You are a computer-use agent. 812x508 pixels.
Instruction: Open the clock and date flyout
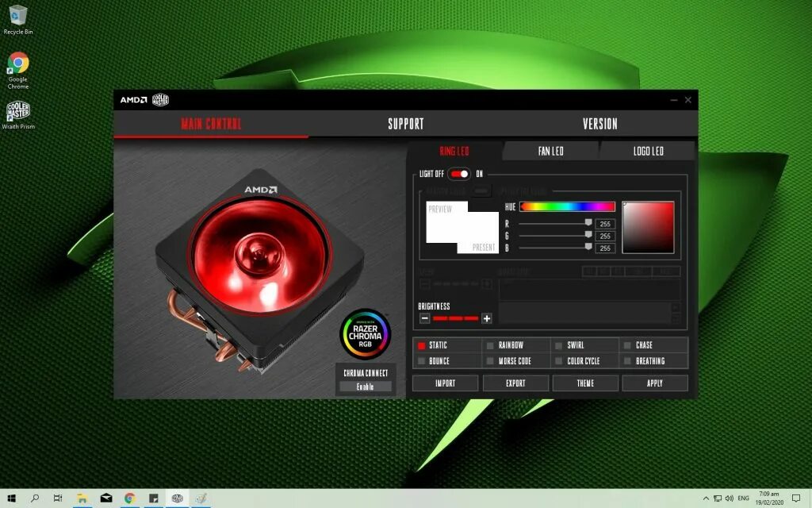769,498
